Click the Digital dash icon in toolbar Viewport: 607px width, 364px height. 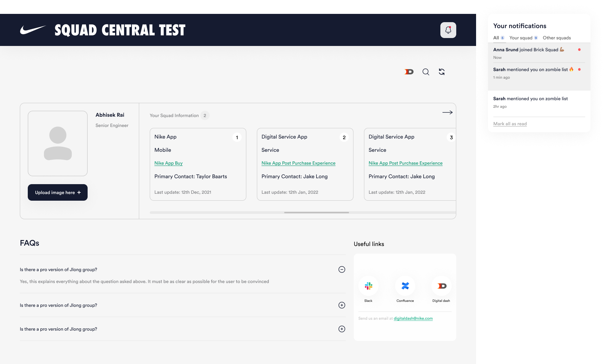coord(409,72)
